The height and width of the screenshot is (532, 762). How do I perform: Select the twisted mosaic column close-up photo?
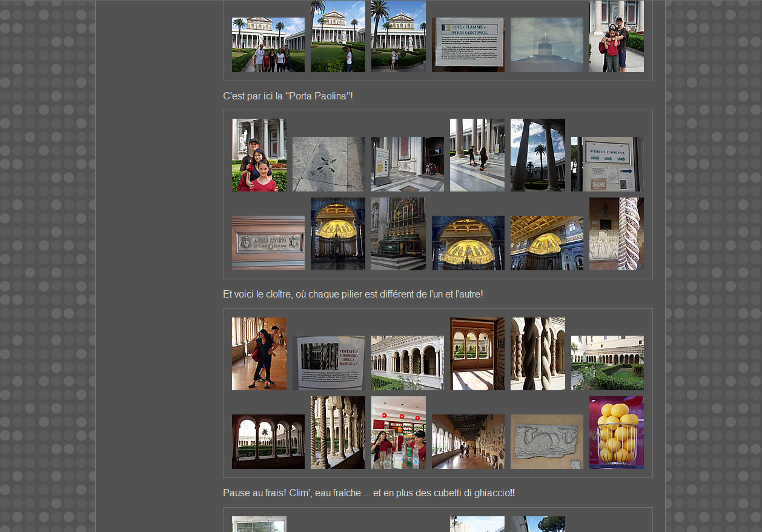click(616, 233)
